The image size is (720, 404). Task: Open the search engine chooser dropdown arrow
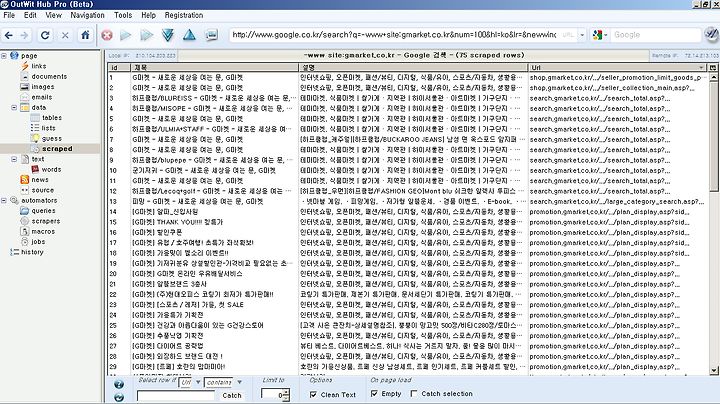coord(605,35)
